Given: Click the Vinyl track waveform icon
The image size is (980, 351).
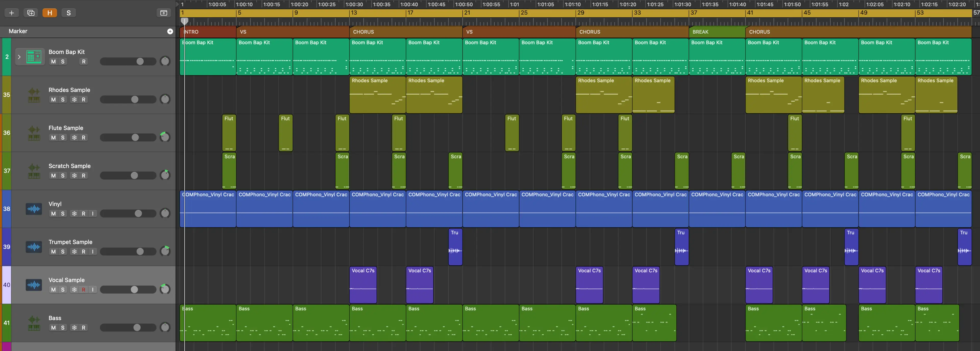Looking at the screenshot, I should [x=34, y=209].
